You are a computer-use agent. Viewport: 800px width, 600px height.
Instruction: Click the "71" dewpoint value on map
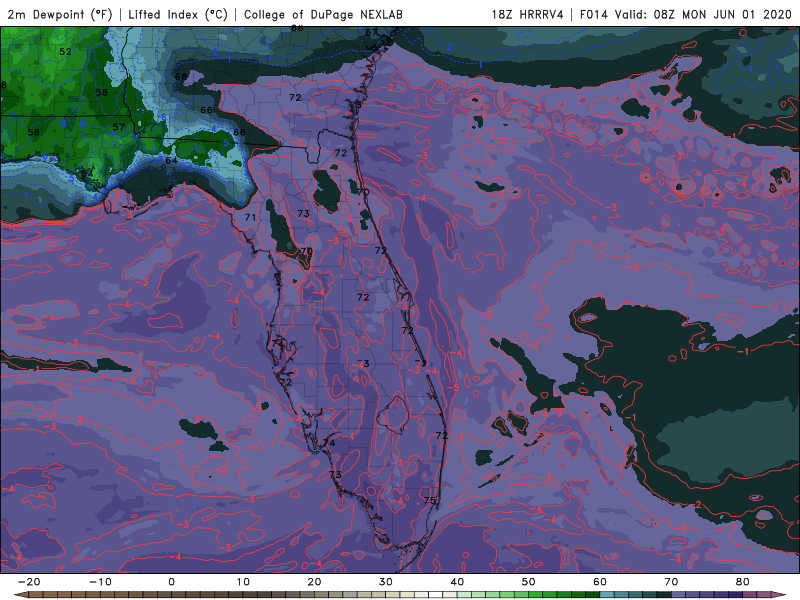(250, 217)
